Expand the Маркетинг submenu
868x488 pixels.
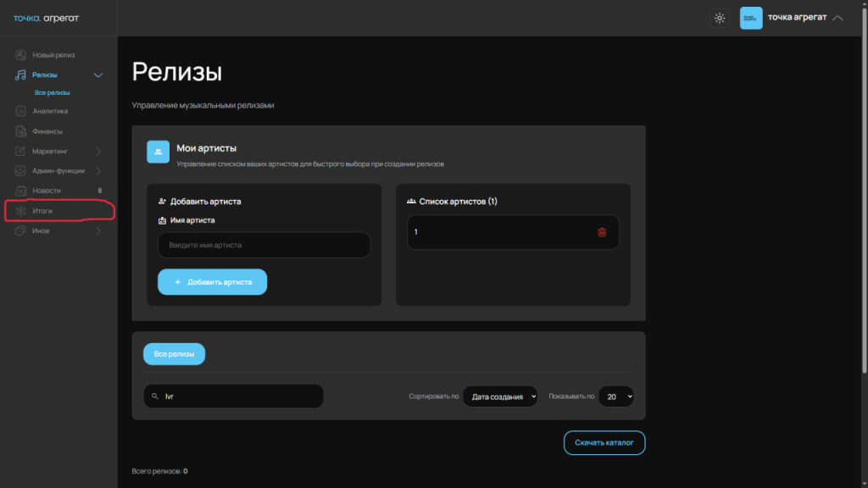98,152
